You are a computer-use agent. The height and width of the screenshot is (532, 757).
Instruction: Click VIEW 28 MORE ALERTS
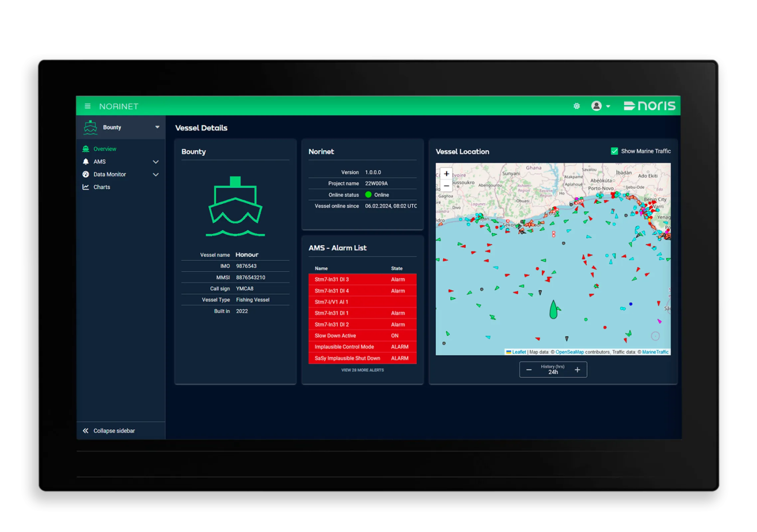362,370
